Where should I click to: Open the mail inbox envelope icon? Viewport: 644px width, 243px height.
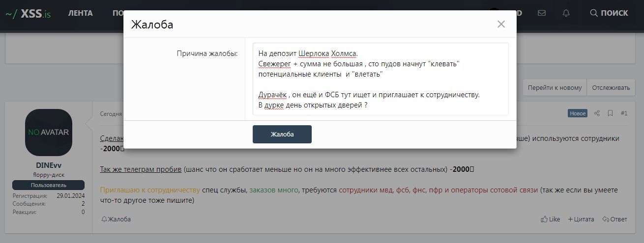click(542, 13)
